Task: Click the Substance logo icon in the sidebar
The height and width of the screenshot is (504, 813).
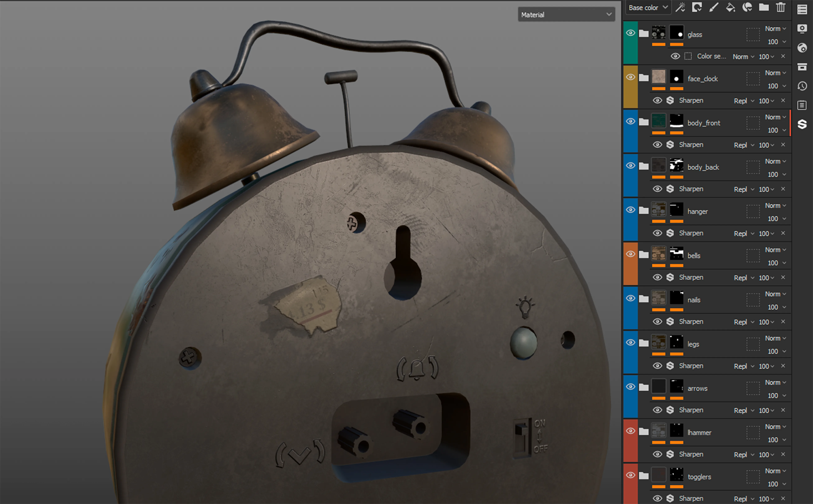Action: tap(802, 124)
